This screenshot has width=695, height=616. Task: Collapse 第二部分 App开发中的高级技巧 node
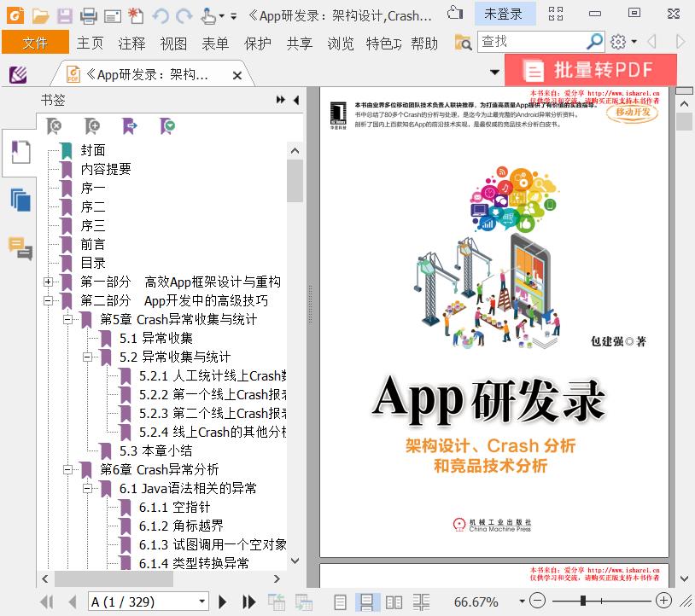49,300
